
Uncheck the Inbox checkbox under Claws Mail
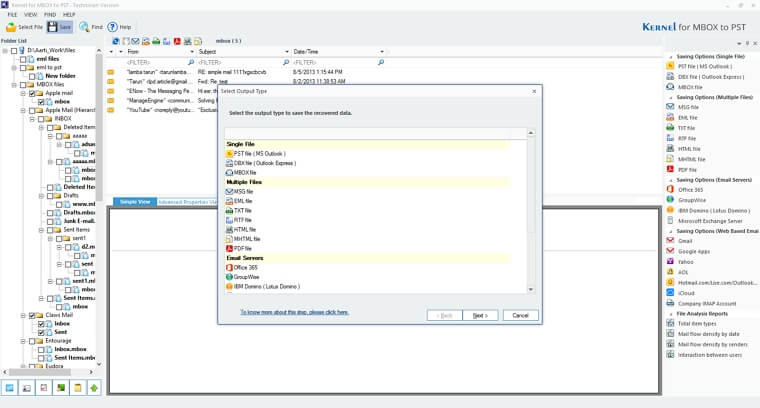click(41, 324)
